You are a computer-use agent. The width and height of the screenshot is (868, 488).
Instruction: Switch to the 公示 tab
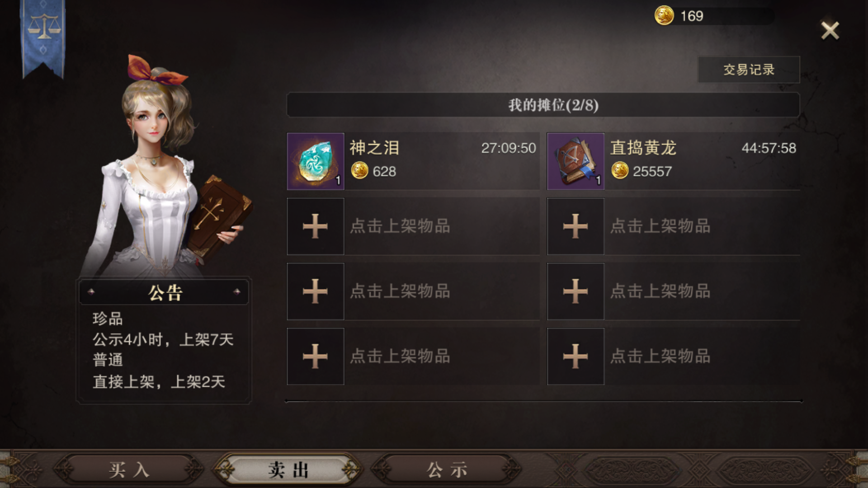point(447,470)
